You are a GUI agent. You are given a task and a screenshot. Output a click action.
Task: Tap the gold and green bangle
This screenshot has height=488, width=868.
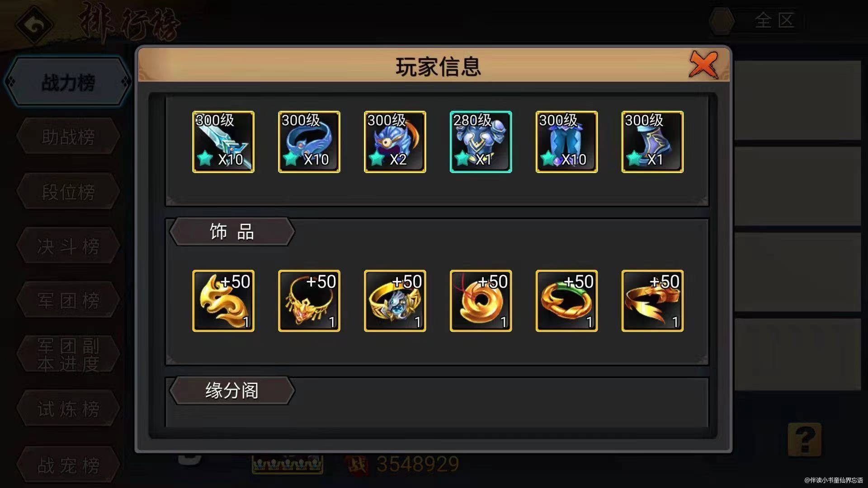567,301
